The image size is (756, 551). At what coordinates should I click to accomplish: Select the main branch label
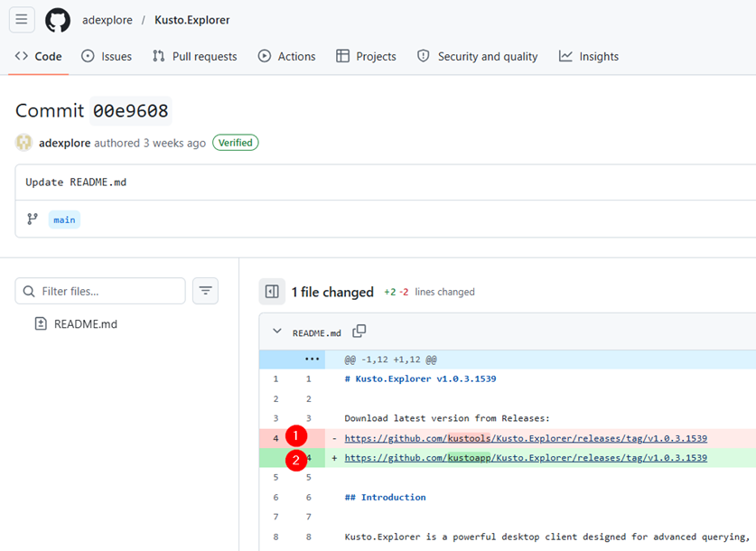(63, 219)
